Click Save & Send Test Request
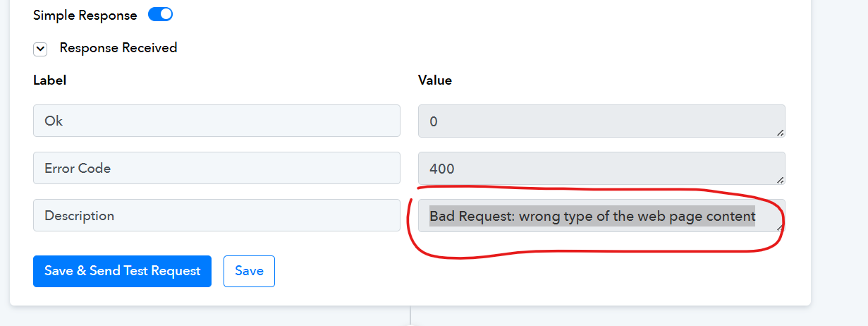The image size is (868, 326). (122, 271)
